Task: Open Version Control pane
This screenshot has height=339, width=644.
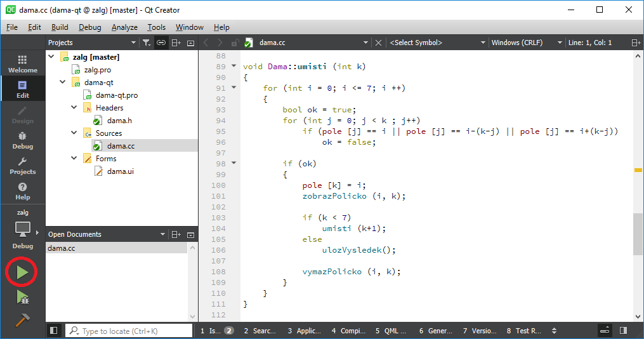Action: click(x=480, y=330)
